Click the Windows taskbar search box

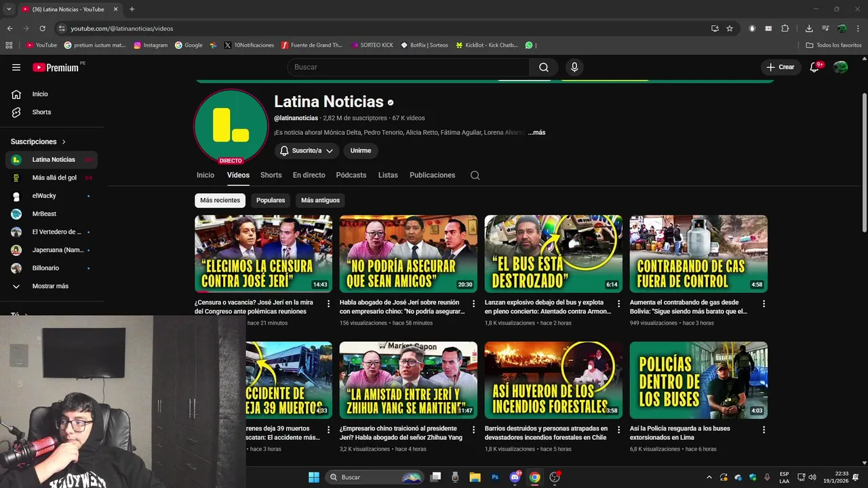(374, 477)
